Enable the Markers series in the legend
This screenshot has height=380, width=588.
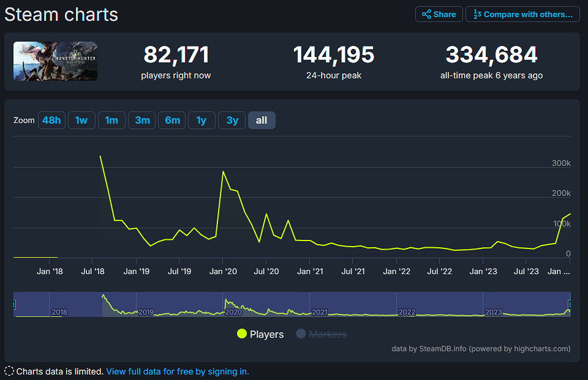(x=322, y=334)
